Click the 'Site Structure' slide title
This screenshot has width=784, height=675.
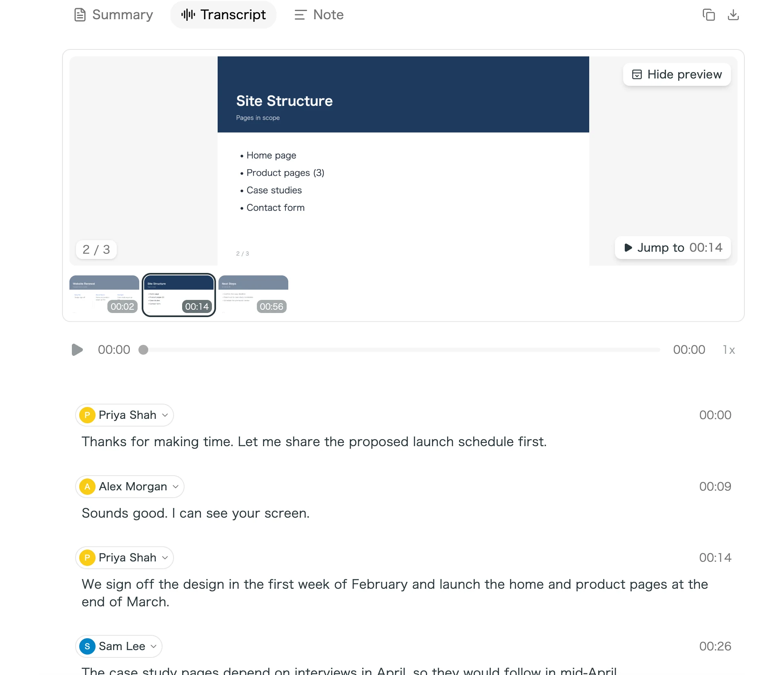tap(284, 101)
